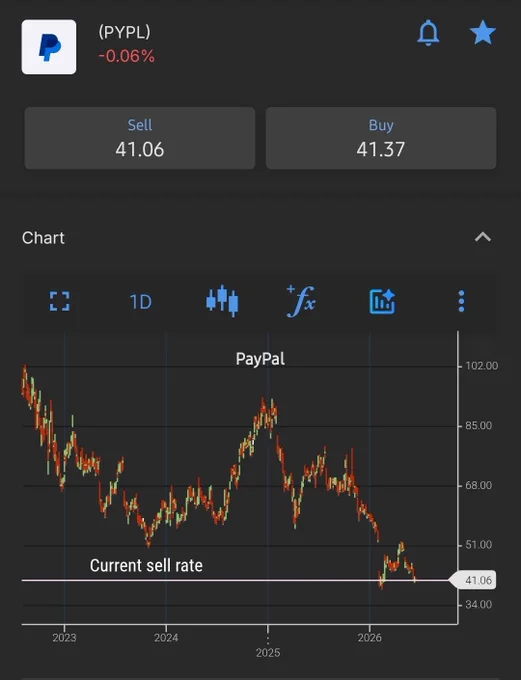Click the 2025 timeline marker on axis

coord(268,652)
